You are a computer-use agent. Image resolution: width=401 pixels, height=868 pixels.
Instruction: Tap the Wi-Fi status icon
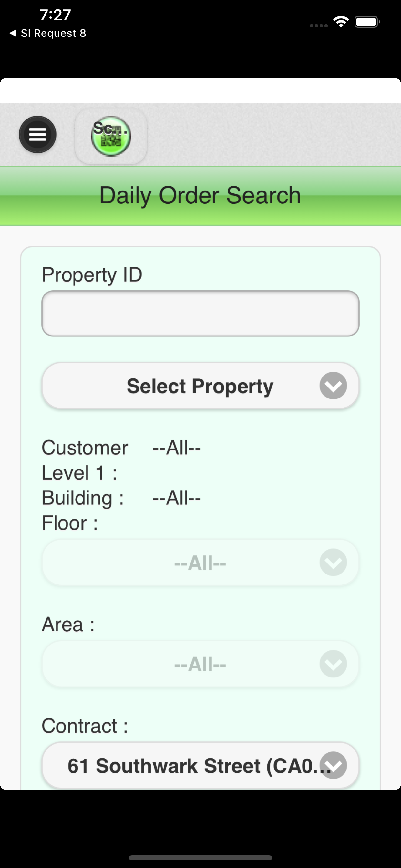coord(341,22)
